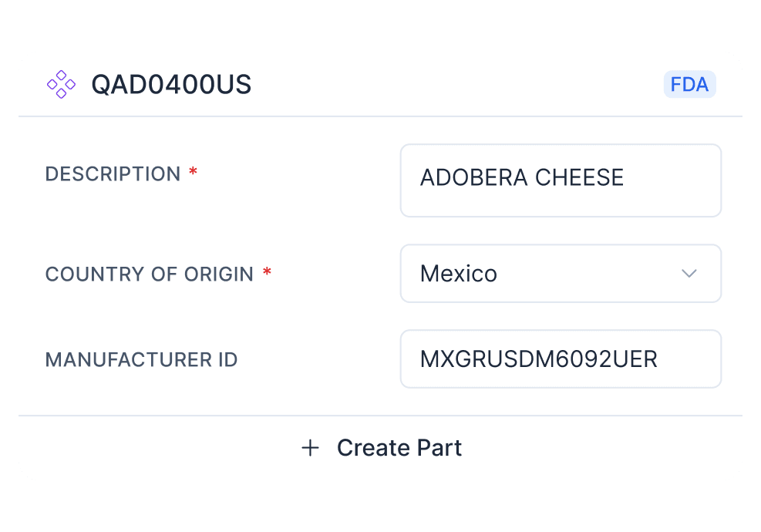Viewport: 761px width, 532px height.
Task: Expand the Mexico country selection list
Action: (x=561, y=274)
